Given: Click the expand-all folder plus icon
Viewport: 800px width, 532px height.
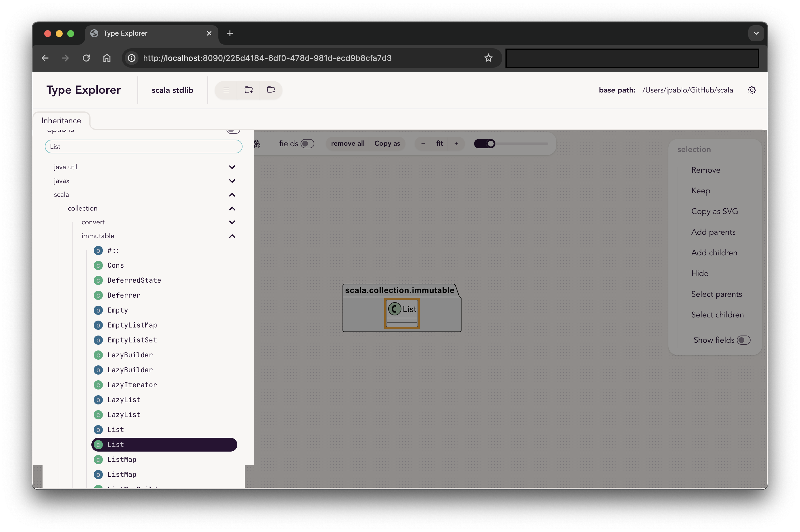Looking at the screenshot, I should click(x=249, y=90).
